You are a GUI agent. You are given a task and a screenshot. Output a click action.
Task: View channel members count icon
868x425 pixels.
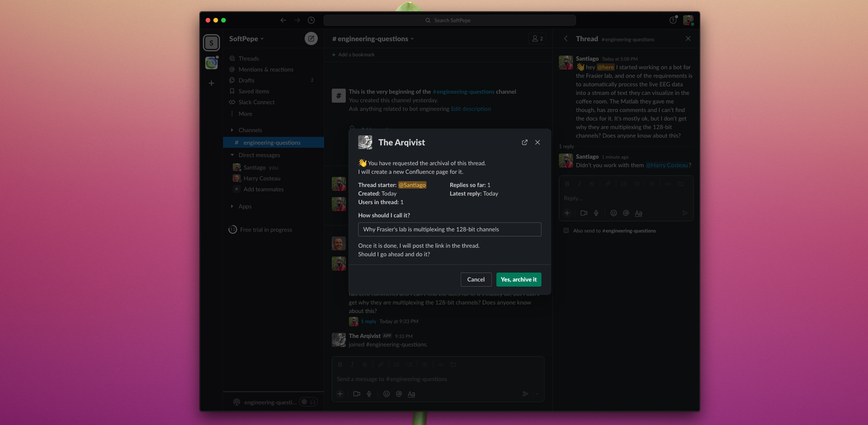tap(538, 39)
